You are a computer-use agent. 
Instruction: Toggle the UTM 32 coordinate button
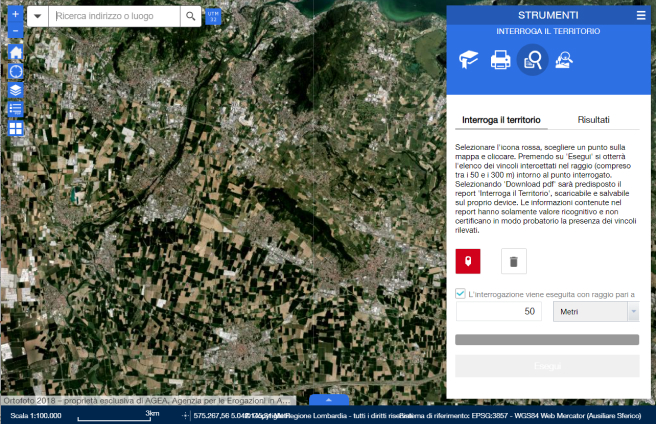pyautogui.click(x=213, y=17)
